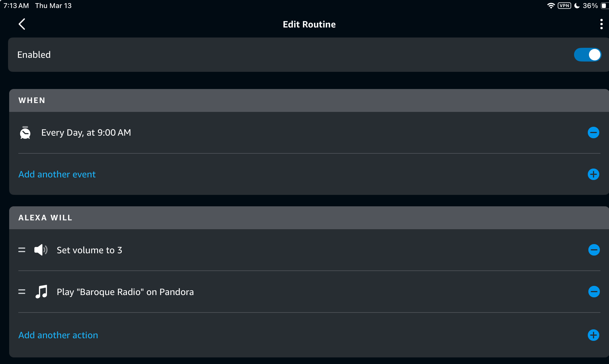609x364 pixels.
Task: Tap the Add another event link
Action: (57, 174)
